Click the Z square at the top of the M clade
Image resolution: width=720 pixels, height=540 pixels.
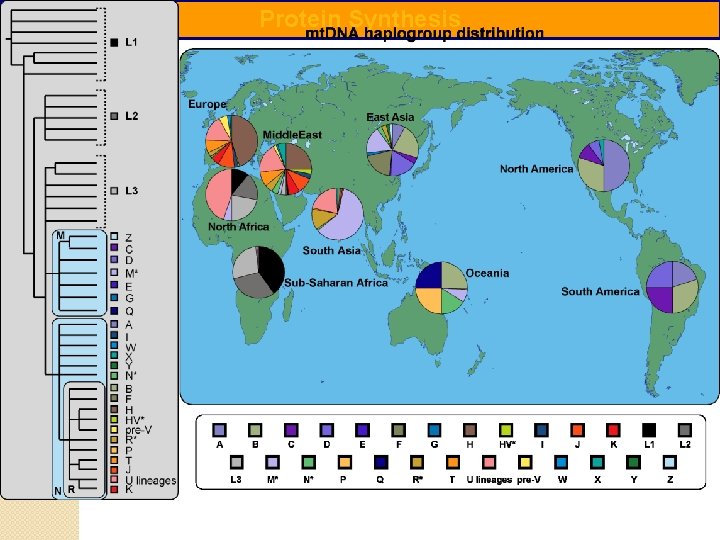coord(114,236)
